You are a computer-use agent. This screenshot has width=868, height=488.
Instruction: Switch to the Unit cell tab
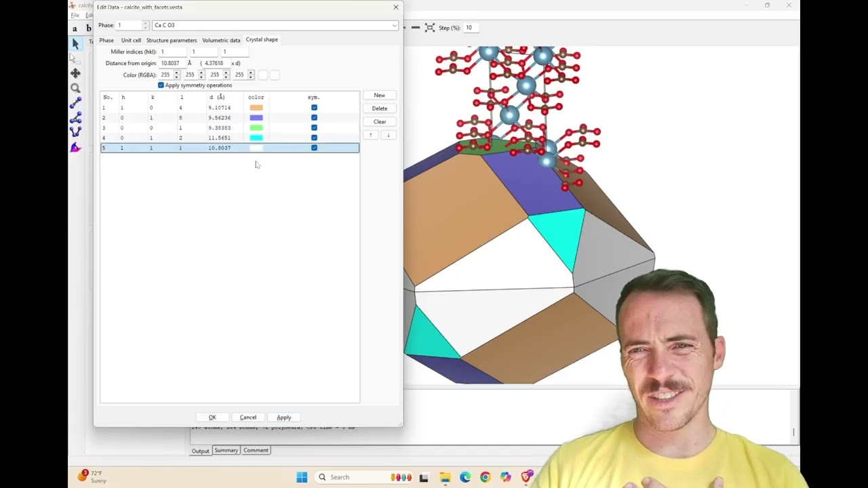(131, 40)
